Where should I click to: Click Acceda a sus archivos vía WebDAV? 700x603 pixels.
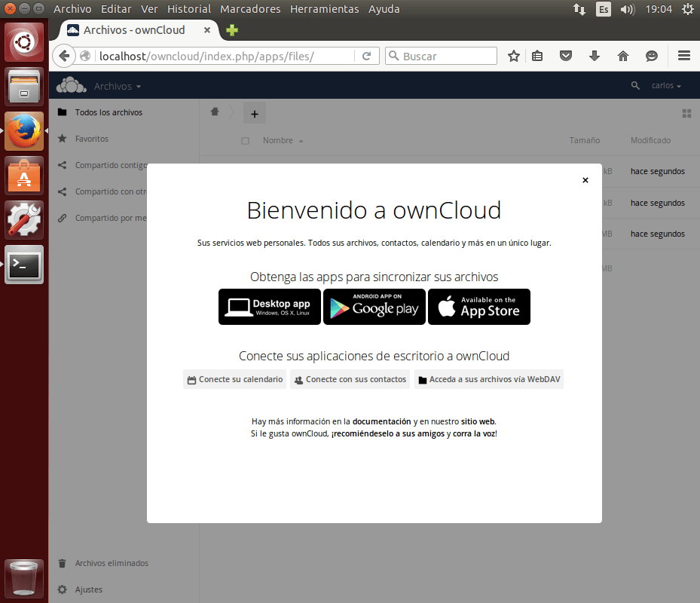tap(489, 379)
